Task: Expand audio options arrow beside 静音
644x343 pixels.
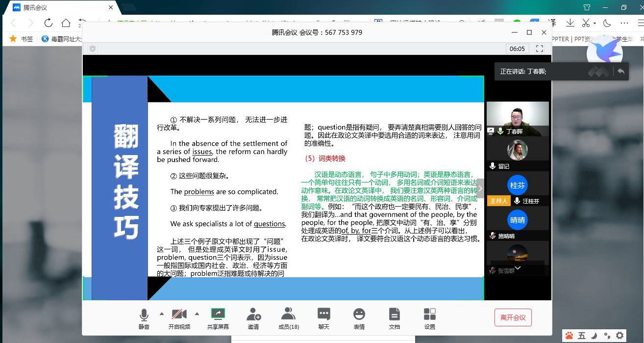Action: [x=162, y=314]
